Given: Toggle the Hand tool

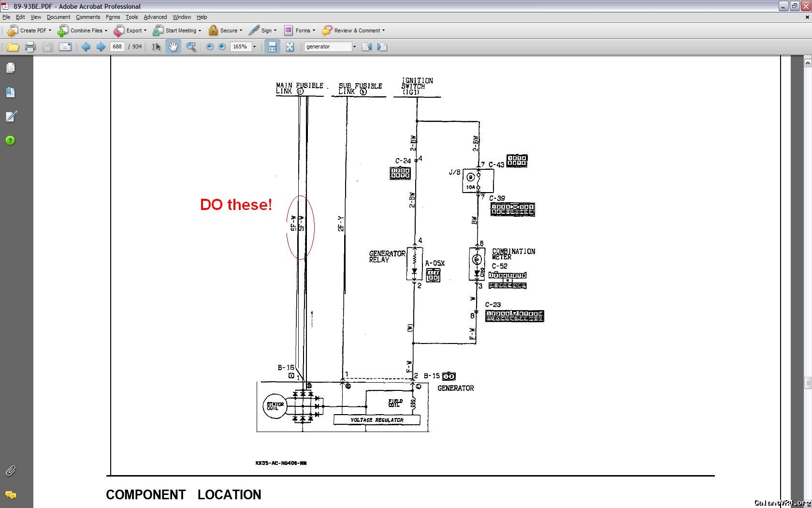Looking at the screenshot, I should coord(173,47).
